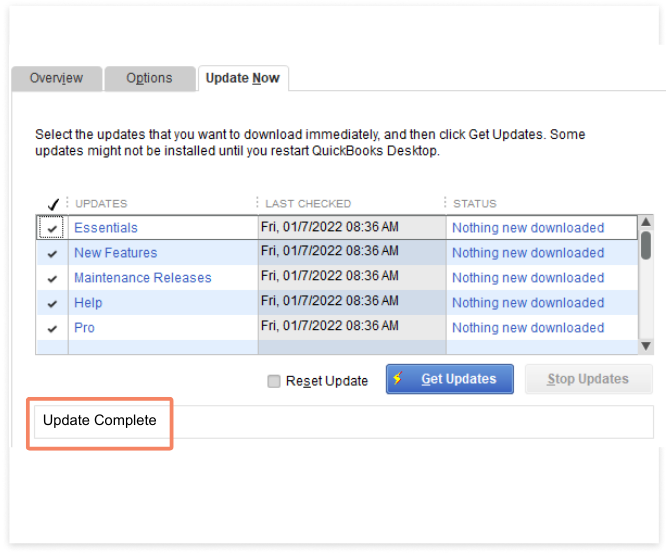This screenshot has height=553, width=668.
Task: Toggle the New Features update checkmark
Action: (52, 253)
